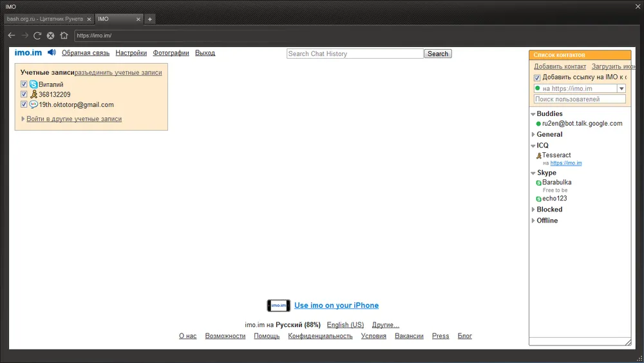Screen dimensions: 644x363
Task: Select the IMO browser tab
Action: click(119, 19)
